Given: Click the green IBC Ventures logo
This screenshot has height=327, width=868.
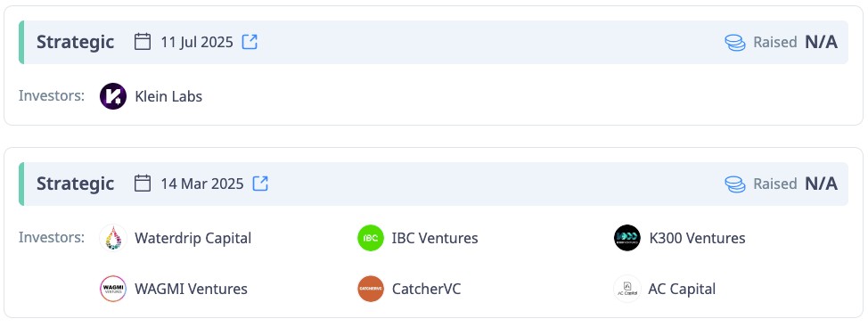Looking at the screenshot, I should pyautogui.click(x=371, y=238).
